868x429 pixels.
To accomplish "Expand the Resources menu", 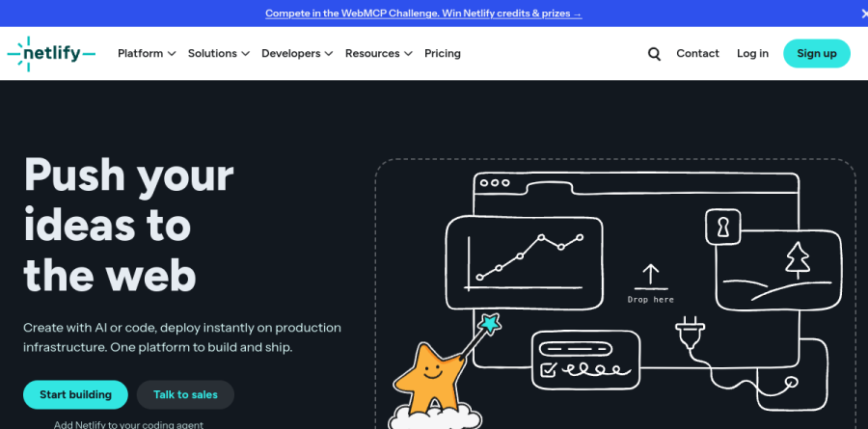I will pyautogui.click(x=379, y=54).
